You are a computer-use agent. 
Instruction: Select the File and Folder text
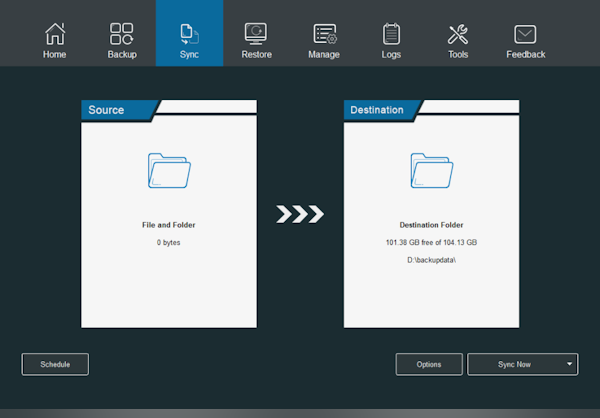[x=167, y=225]
